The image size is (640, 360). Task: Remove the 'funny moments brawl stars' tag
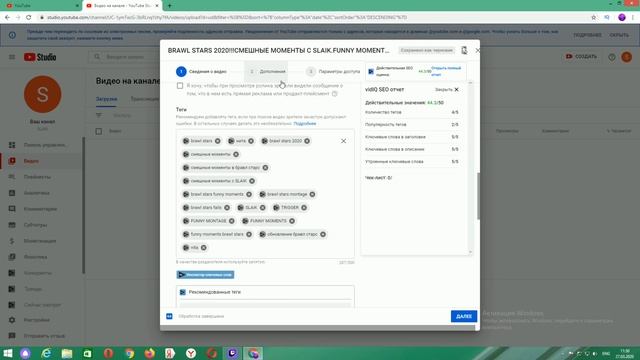249,234
